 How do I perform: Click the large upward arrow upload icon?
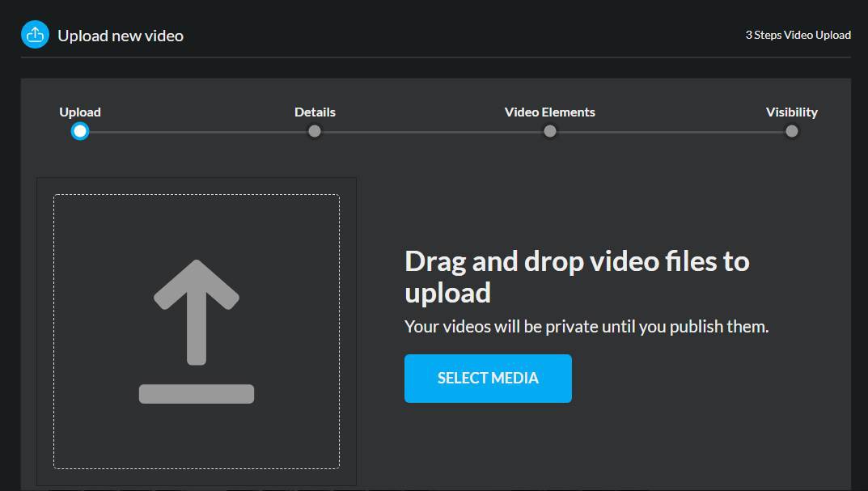pyautogui.click(x=197, y=311)
